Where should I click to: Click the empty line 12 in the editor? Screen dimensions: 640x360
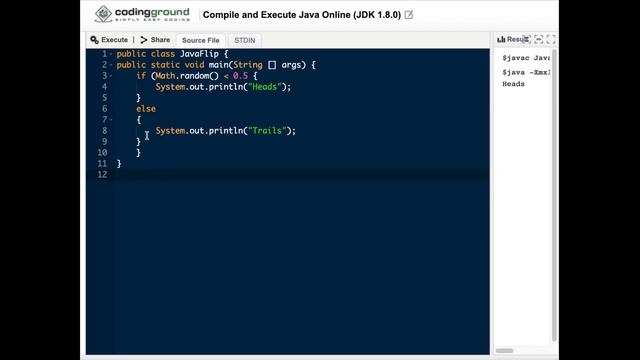click(302, 175)
